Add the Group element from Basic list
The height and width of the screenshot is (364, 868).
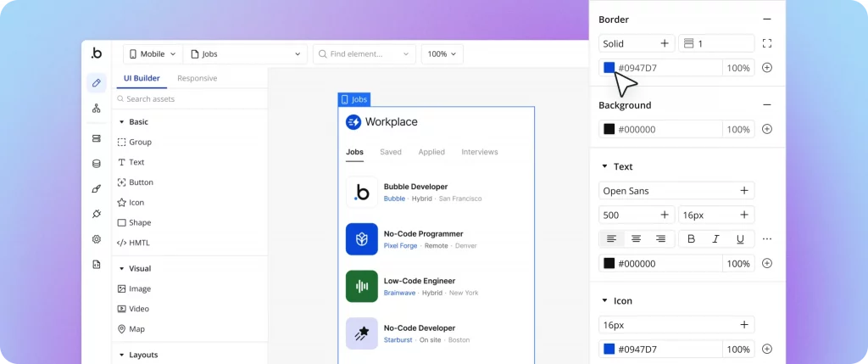pos(135,142)
